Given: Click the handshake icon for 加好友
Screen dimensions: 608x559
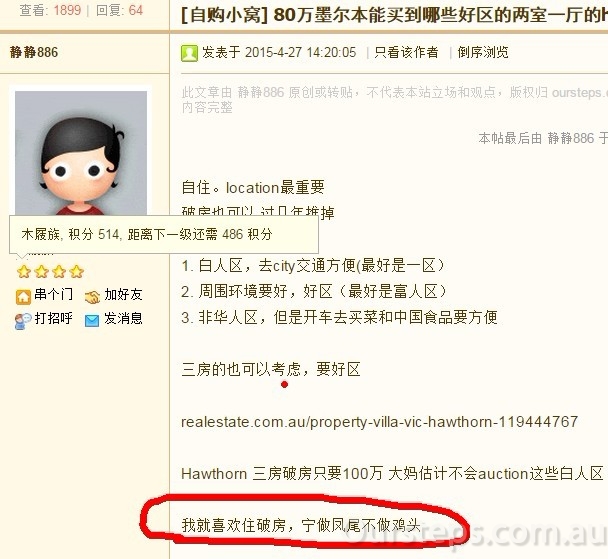Looking at the screenshot, I should click(92, 297).
